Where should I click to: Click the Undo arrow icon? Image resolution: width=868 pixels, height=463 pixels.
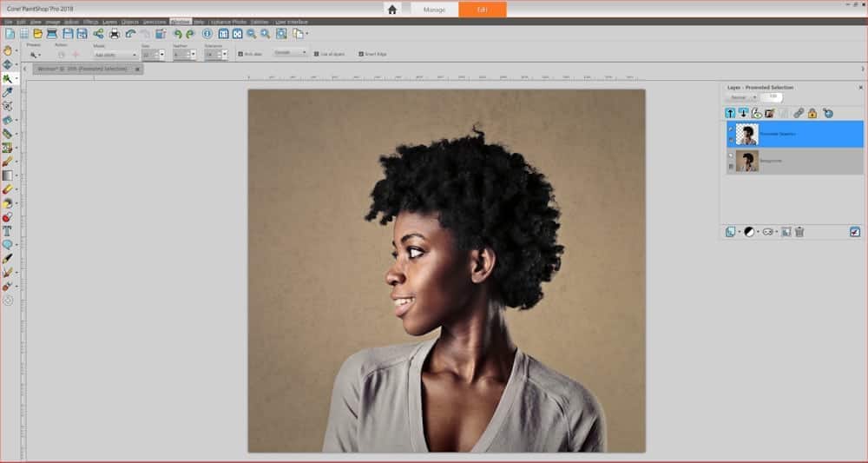click(x=178, y=34)
